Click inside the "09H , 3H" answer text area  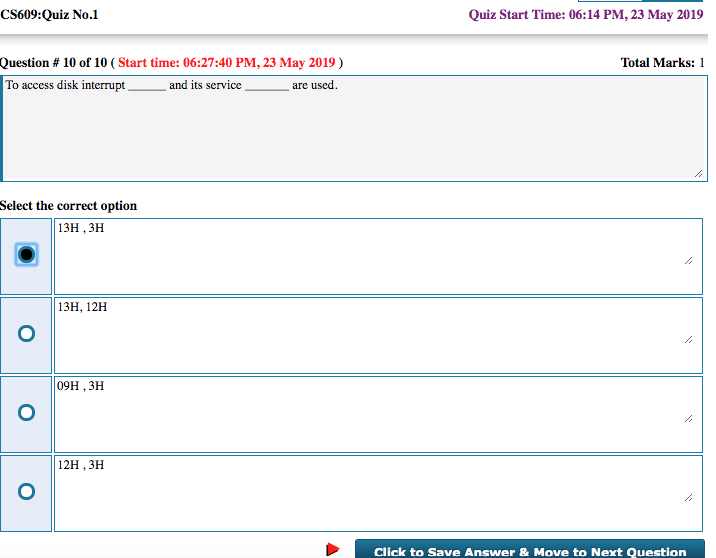[x=370, y=414]
